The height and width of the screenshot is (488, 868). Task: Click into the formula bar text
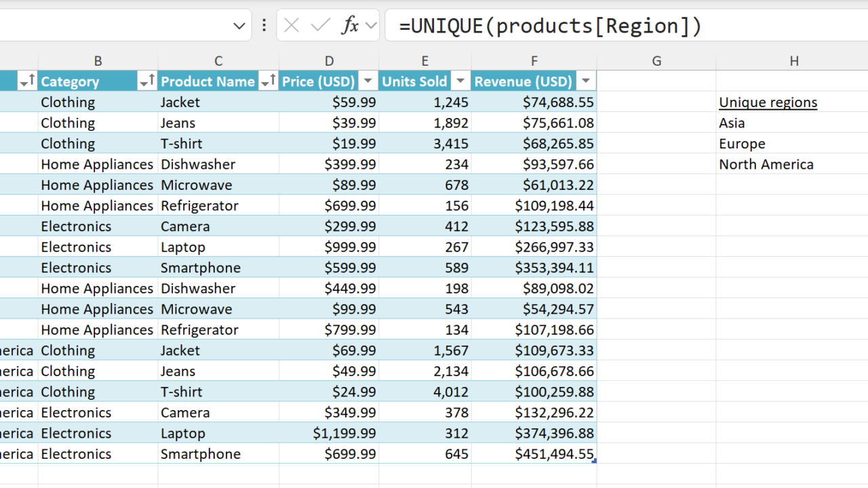click(x=610, y=26)
